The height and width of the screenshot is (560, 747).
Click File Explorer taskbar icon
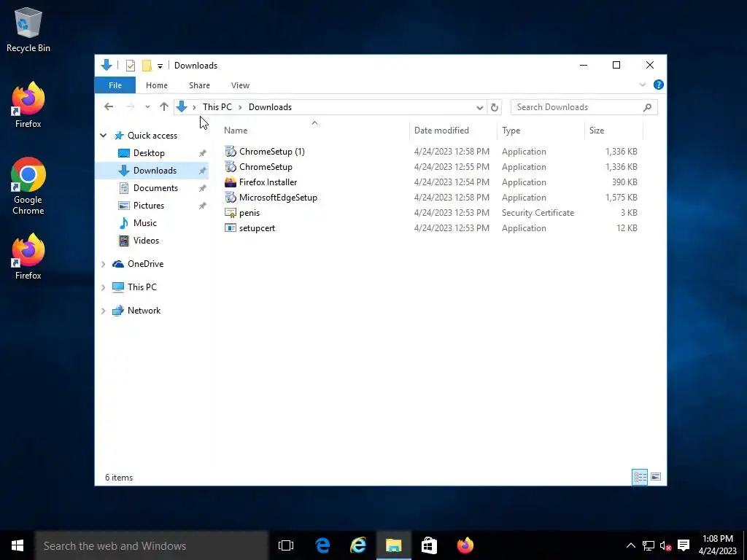pos(393,545)
